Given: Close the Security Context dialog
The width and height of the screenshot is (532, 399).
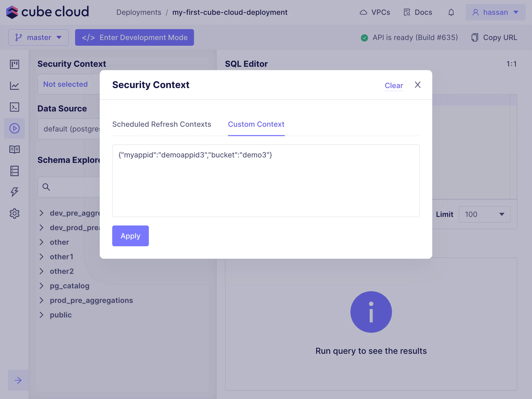Looking at the screenshot, I should coord(418,85).
